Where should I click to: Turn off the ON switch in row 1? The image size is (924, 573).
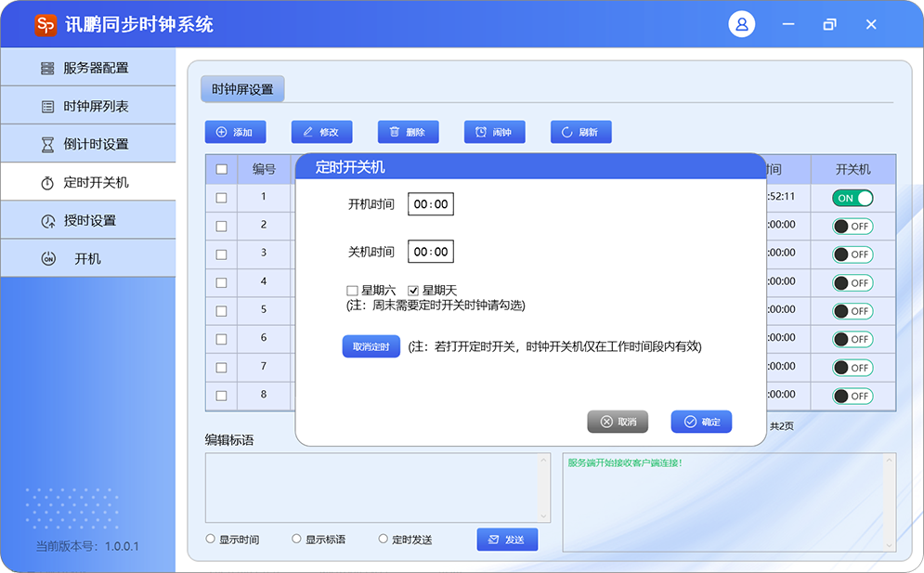coord(852,198)
